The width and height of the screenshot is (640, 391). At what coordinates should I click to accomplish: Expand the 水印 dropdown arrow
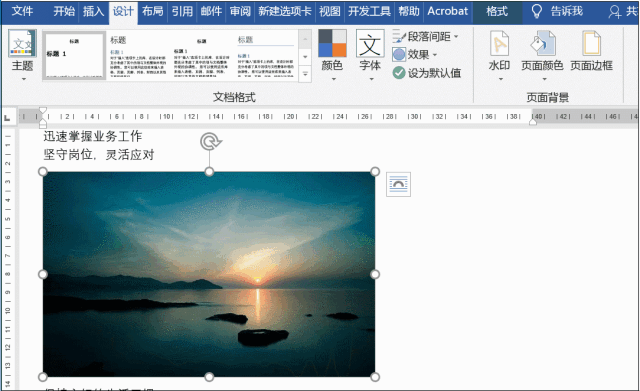[501, 78]
